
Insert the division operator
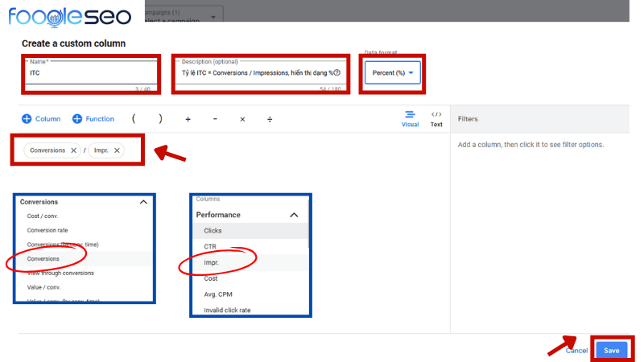pyautogui.click(x=270, y=119)
